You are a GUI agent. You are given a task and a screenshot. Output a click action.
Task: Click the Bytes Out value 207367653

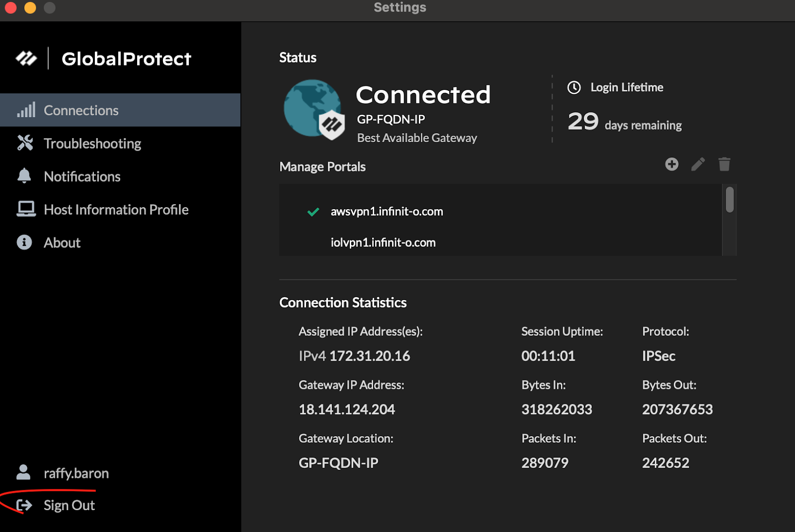click(x=677, y=409)
